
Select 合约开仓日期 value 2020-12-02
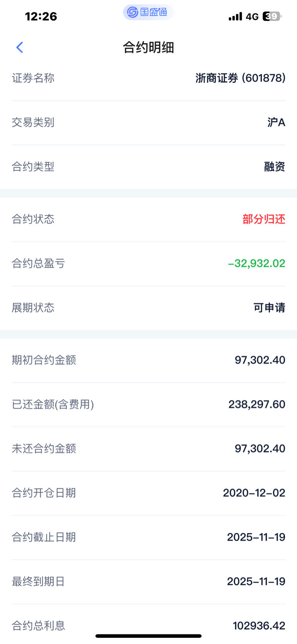254,493
